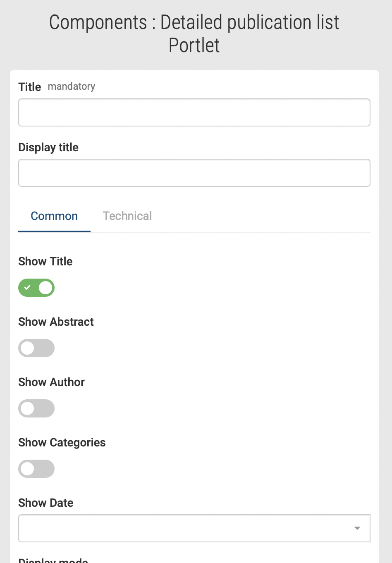Switch to the Common tab
This screenshot has height=563, width=392.
[x=54, y=216]
